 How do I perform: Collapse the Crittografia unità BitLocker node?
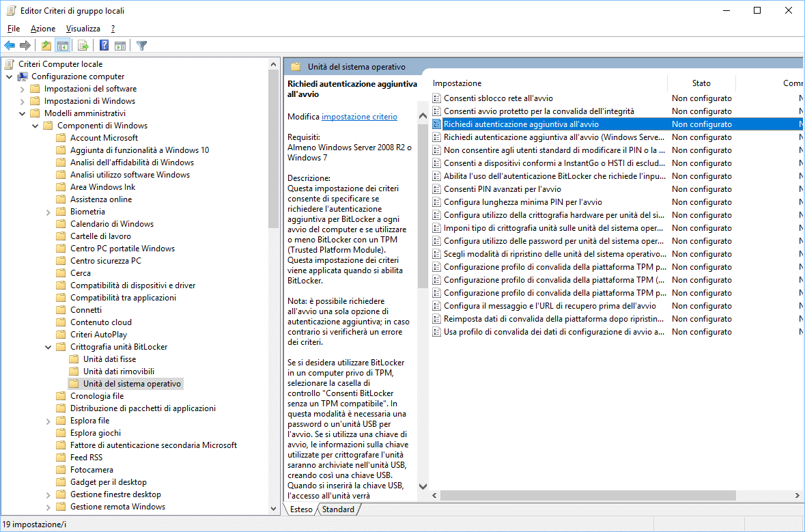pyautogui.click(x=48, y=347)
